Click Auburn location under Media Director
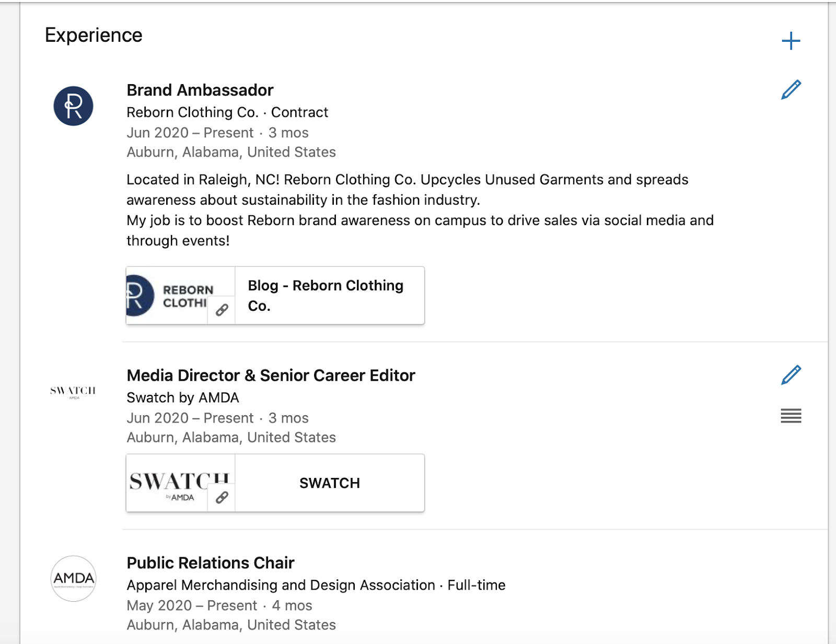Viewport: 836px width, 644px height. [x=231, y=437]
